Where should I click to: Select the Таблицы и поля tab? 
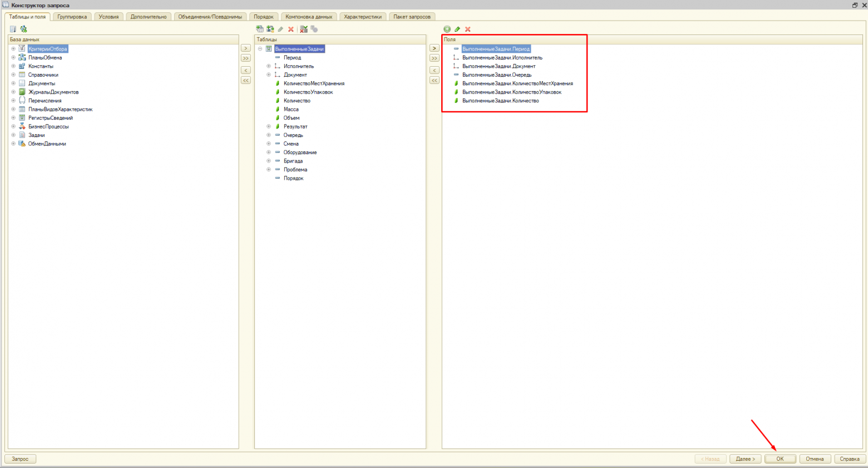tap(27, 17)
